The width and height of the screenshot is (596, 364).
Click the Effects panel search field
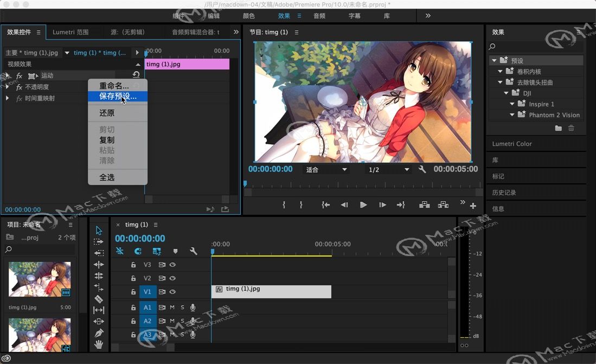coord(536,47)
